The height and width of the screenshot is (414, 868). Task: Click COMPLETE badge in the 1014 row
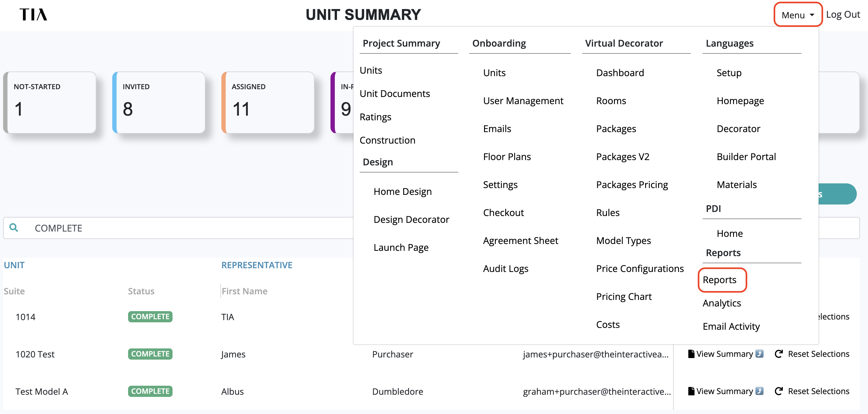(x=150, y=316)
